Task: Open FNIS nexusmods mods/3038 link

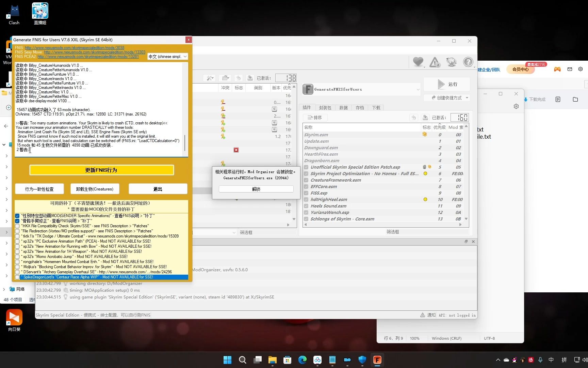Action: [x=75, y=48]
